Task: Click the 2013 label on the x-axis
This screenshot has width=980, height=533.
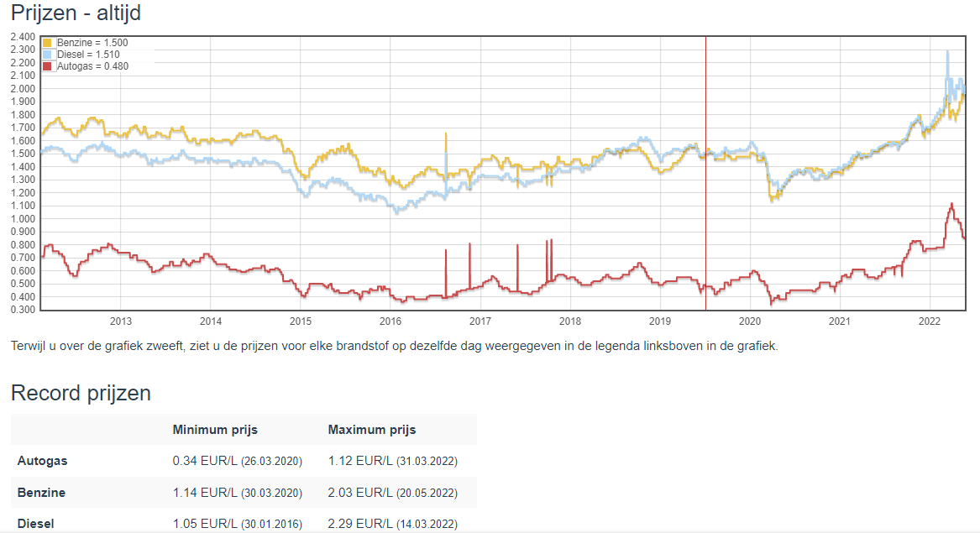Action: pyautogui.click(x=121, y=321)
